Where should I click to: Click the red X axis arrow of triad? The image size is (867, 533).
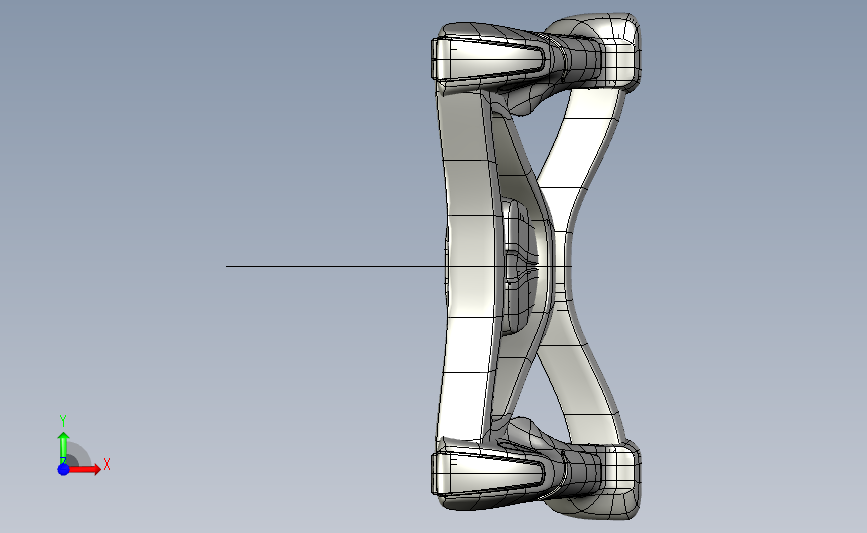click(85, 469)
